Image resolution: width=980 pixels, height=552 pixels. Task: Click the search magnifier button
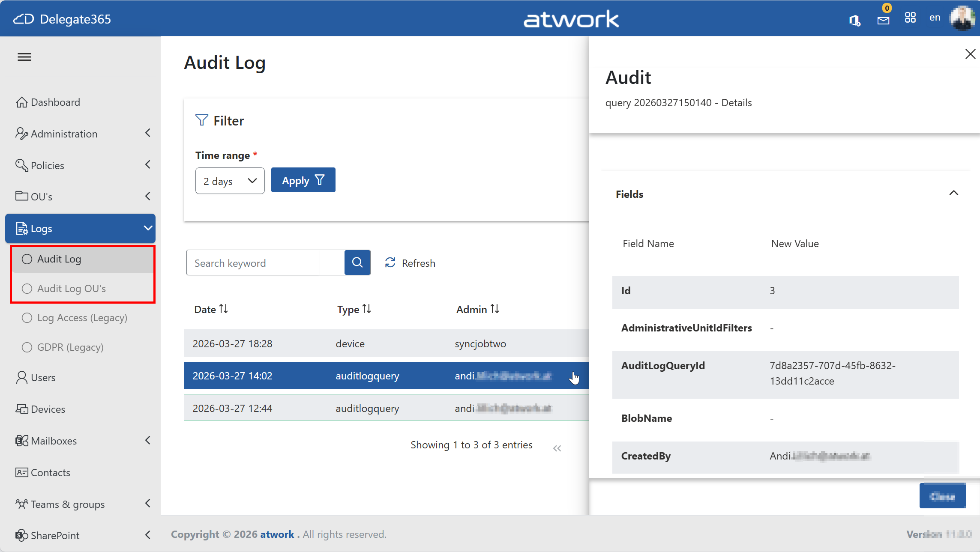coord(357,263)
